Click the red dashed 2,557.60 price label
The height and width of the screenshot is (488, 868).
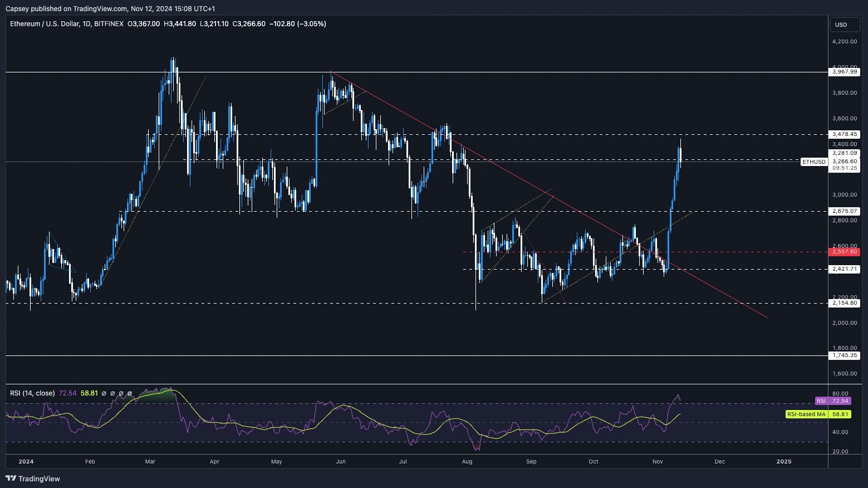point(844,252)
